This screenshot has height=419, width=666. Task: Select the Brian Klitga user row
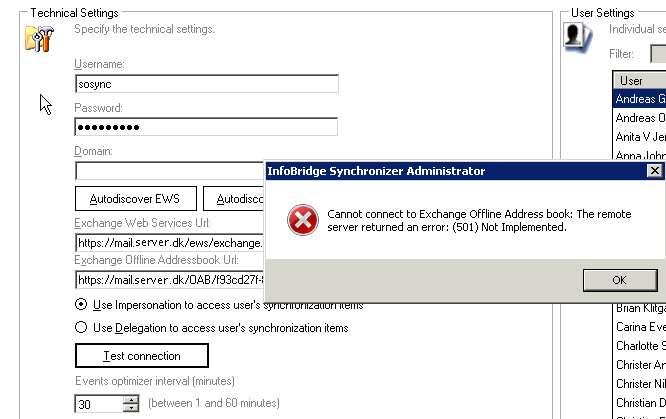pyautogui.click(x=640, y=308)
